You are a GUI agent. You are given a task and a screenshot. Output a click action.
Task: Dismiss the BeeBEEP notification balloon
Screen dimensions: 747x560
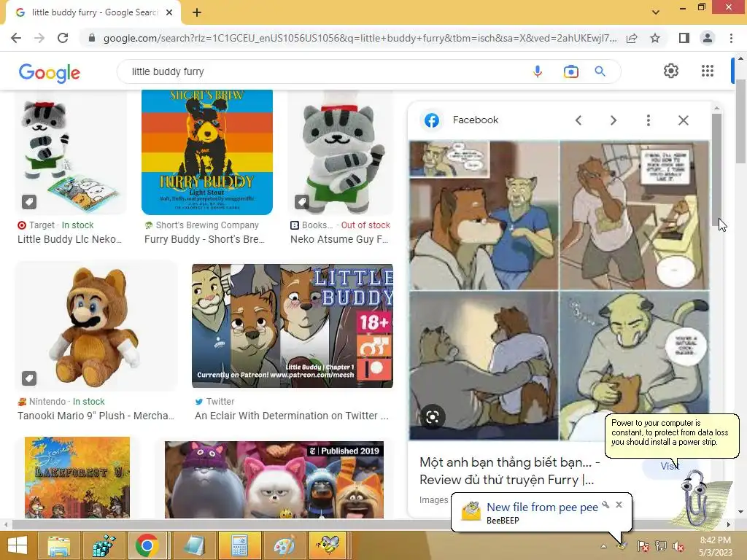pyautogui.click(x=619, y=505)
